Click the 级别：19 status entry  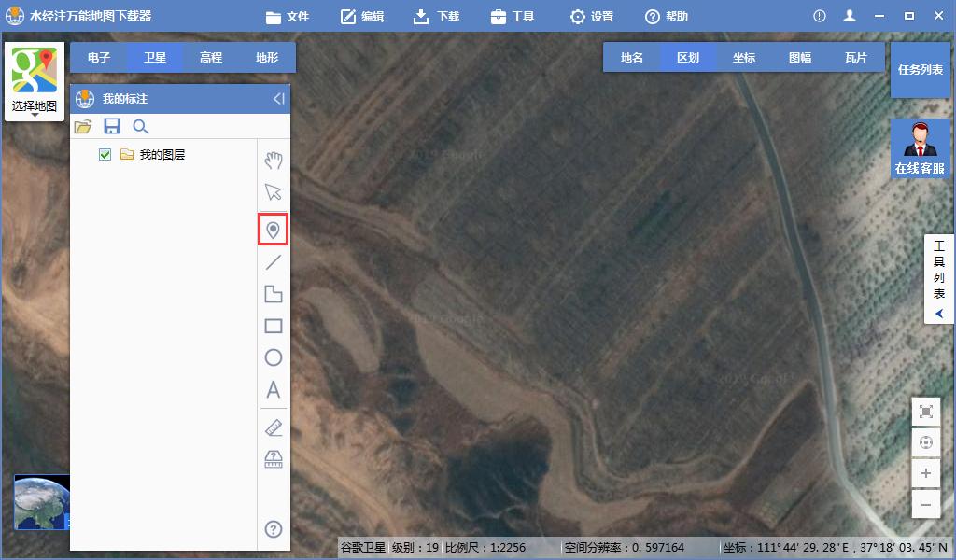point(415,547)
